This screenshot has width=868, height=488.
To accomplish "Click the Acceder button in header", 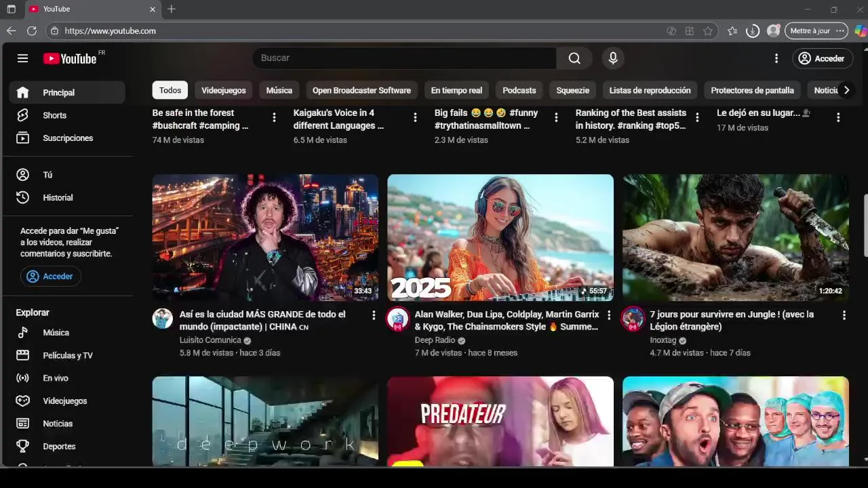I will tap(822, 58).
